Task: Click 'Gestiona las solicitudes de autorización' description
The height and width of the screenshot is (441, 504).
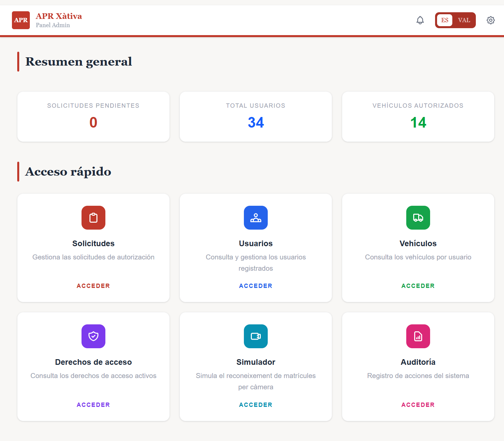Action: [x=93, y=257]
